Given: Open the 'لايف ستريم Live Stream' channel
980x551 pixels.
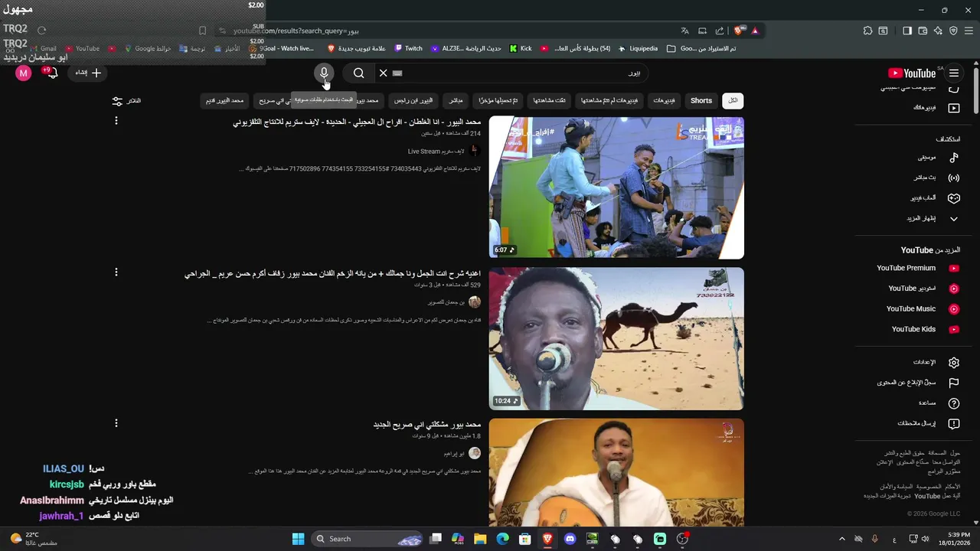Looking at the screenshot, I should pyautogui.click(x=436, y=152).
